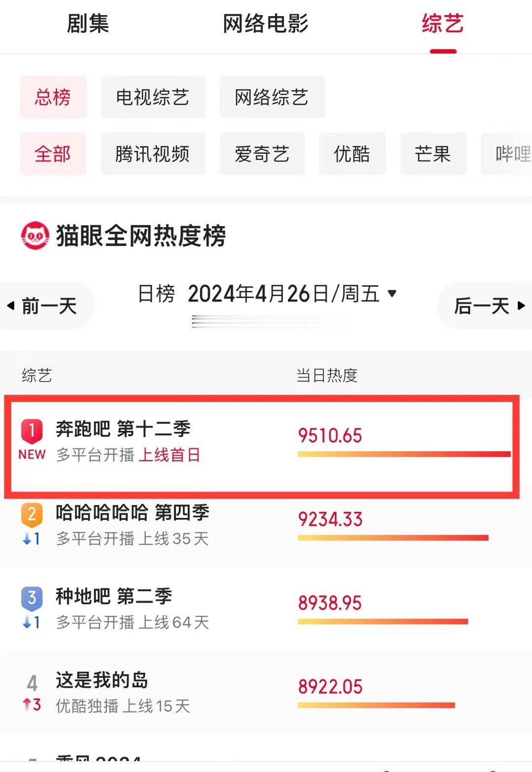Click the right arrow beside 后一天
This screenshot has width=532, height=772.
(521, 306)
